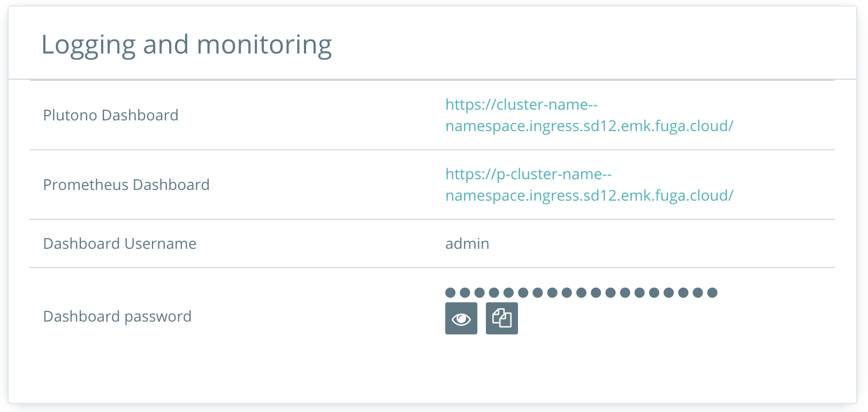Click the last dot of the masked password
The width and height of the screenshot is (868, 412).
click(x=712, y=293)
